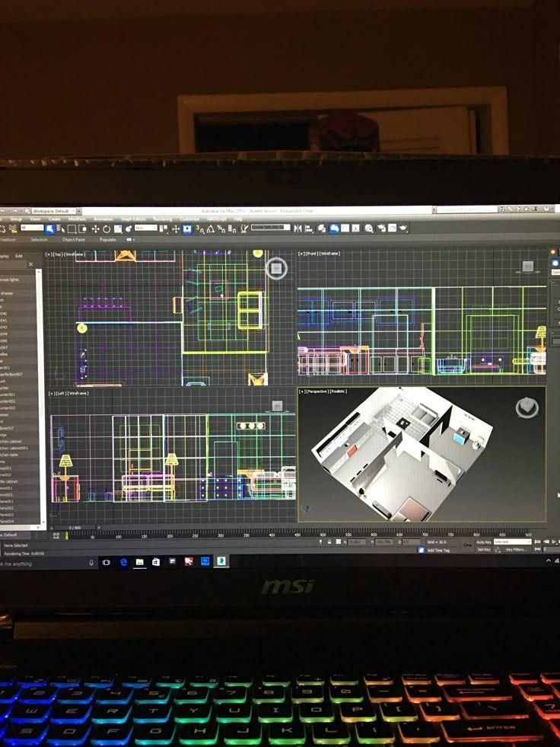
Task: Open the Create Selection Set dropdown
Action: 270,227
